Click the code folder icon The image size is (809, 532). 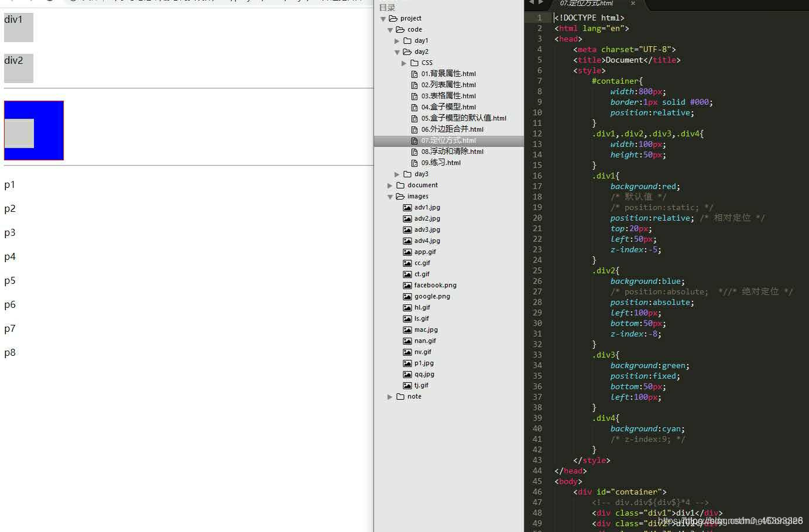400,29
